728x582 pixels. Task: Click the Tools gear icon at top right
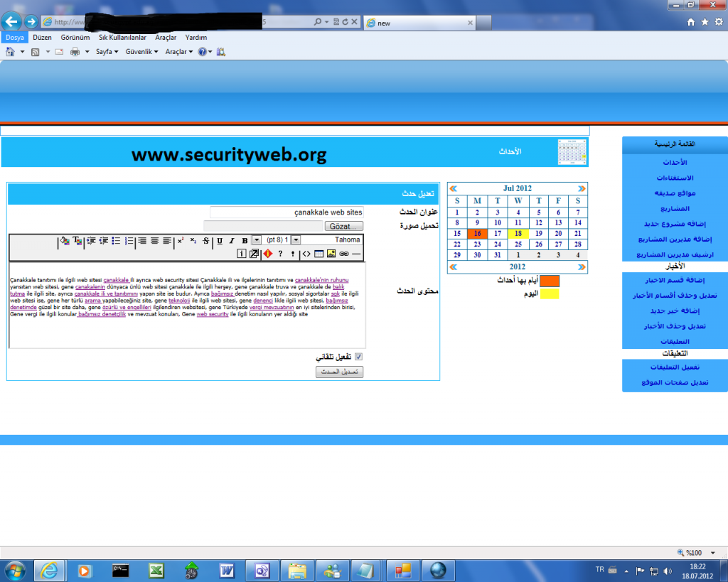pos(719,22)
